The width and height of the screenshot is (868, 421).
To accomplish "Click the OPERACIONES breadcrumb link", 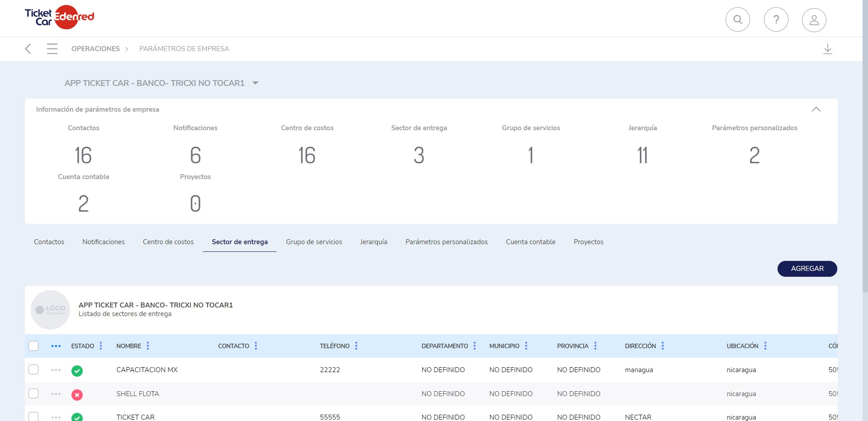I will 95,49.
